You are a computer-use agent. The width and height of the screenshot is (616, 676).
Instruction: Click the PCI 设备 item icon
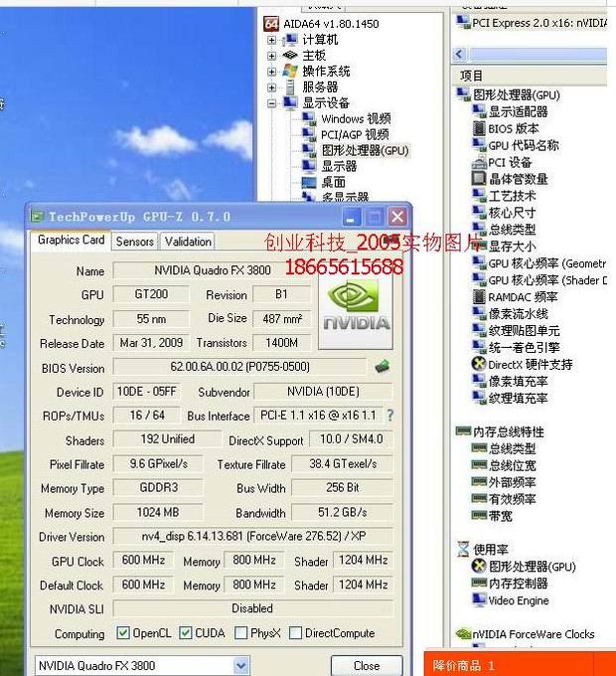(479, 162)
